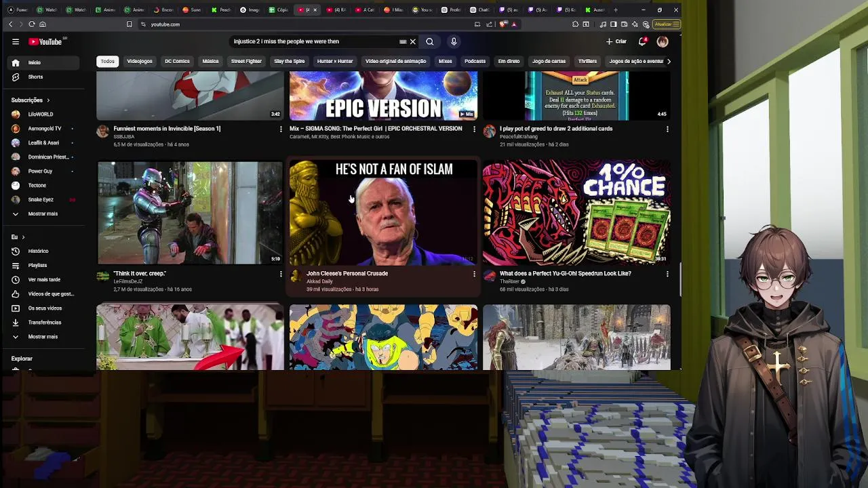Open options menu for John Cleese's Personal Crusade
Image resolution: width=868 pixels, height=488 pixels.
click(x=474, y=274)
